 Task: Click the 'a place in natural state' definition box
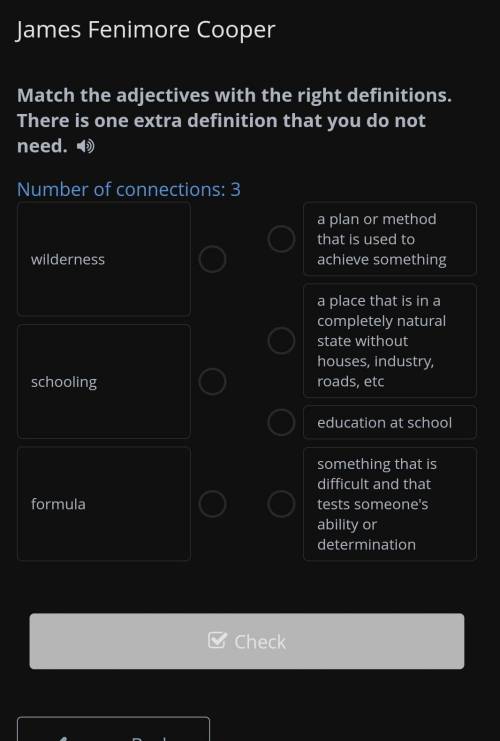coord(390,340)
